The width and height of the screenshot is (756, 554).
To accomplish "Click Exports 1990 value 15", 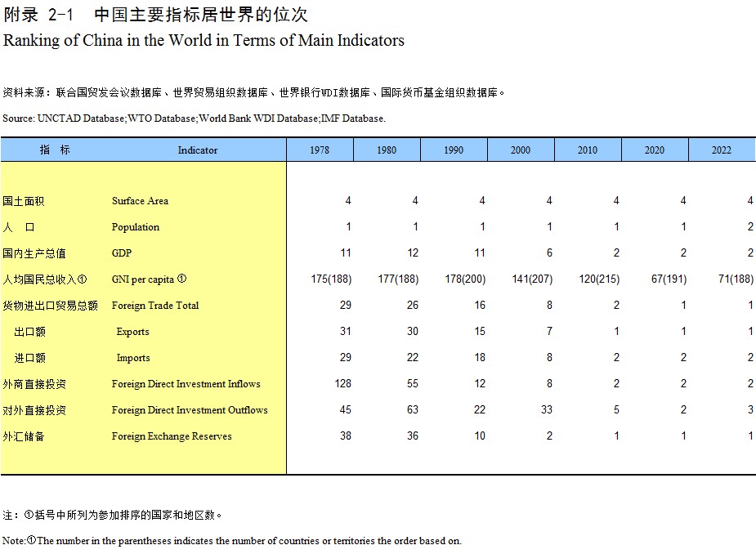I will click(480, 331).
